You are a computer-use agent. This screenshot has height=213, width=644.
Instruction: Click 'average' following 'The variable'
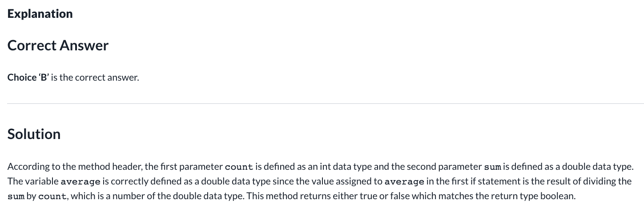(x=80, y=182)
